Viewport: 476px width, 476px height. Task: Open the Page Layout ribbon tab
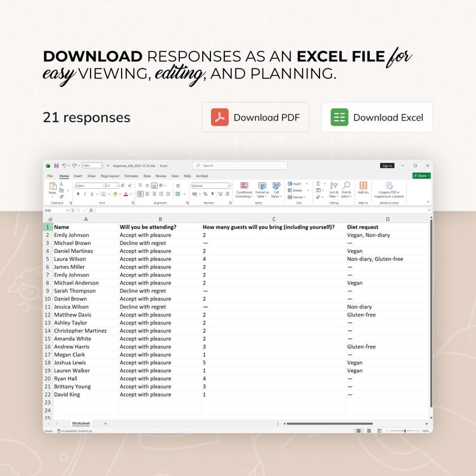coord(110,176)
